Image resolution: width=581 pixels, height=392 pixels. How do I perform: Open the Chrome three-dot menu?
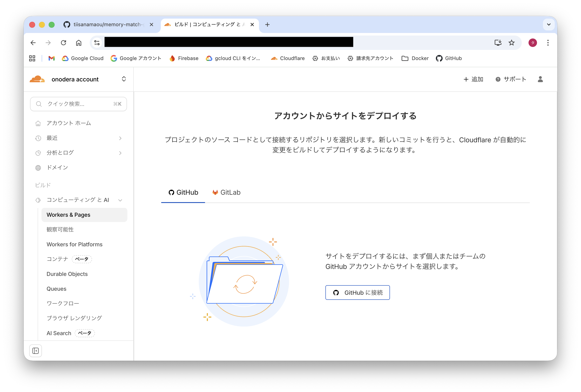[x=548, y=43]
